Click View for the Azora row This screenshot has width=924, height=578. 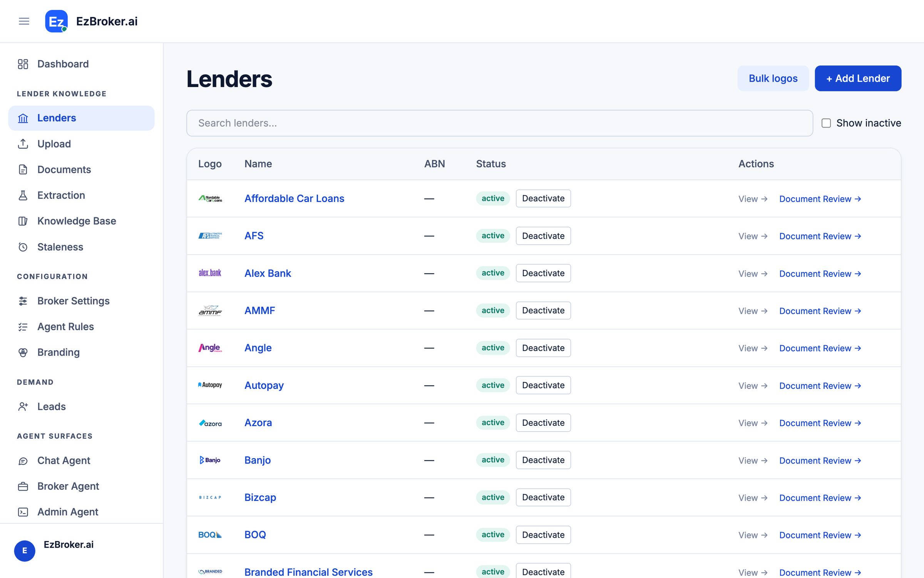[753, 423]
